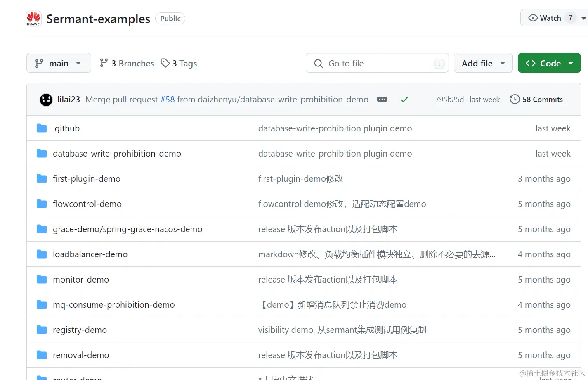
Task: Click the monitor-demo folder icon
Action: tap(42, 280)
